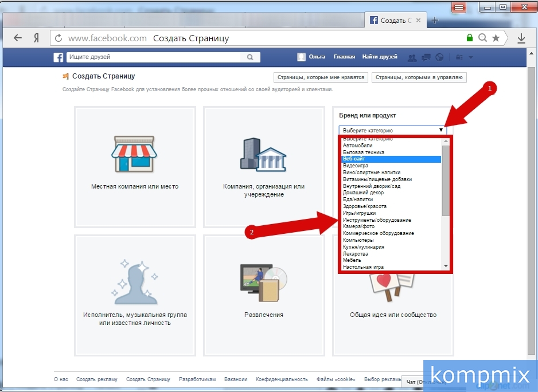The image size is (538, 392).
Task: Choose 'Камера/фото' category
Action: pyautogui.click(x=392, y=227)
